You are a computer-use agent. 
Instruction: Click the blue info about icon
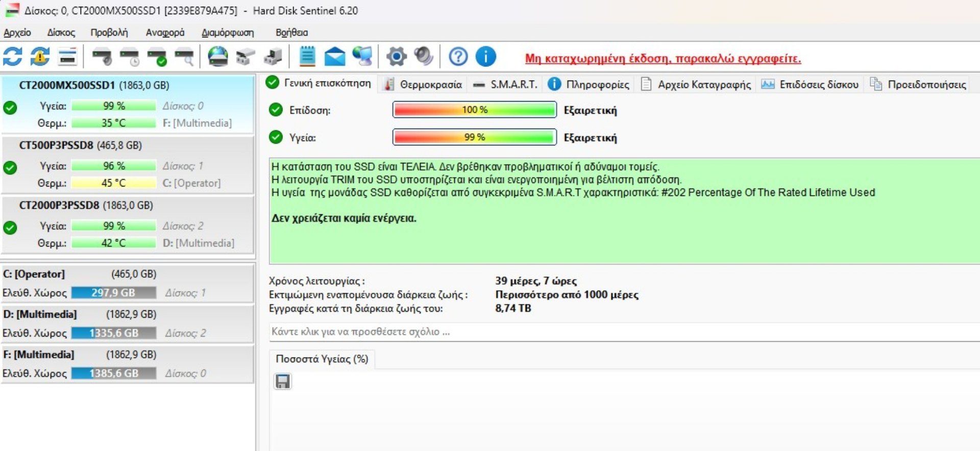486,56
